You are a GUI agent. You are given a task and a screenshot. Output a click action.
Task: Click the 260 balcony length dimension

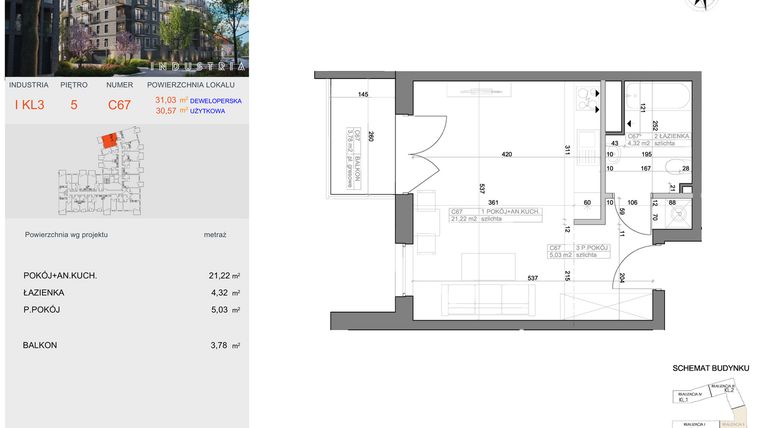click(x=371, y=137)
